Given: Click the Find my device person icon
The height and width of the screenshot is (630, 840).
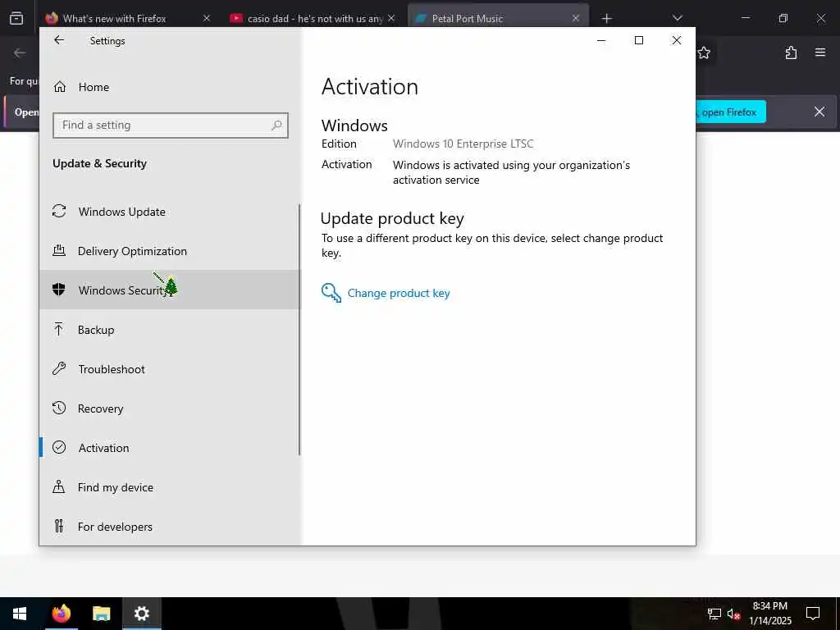Looking at the screenshot, I should coord(59,486).
